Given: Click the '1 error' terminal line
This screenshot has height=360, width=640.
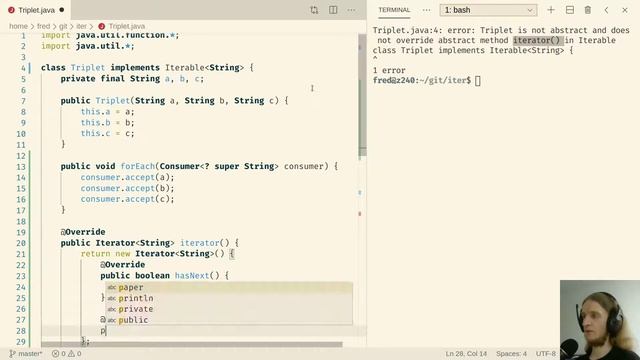Looking at the screenshot, I should coord(389,71).
